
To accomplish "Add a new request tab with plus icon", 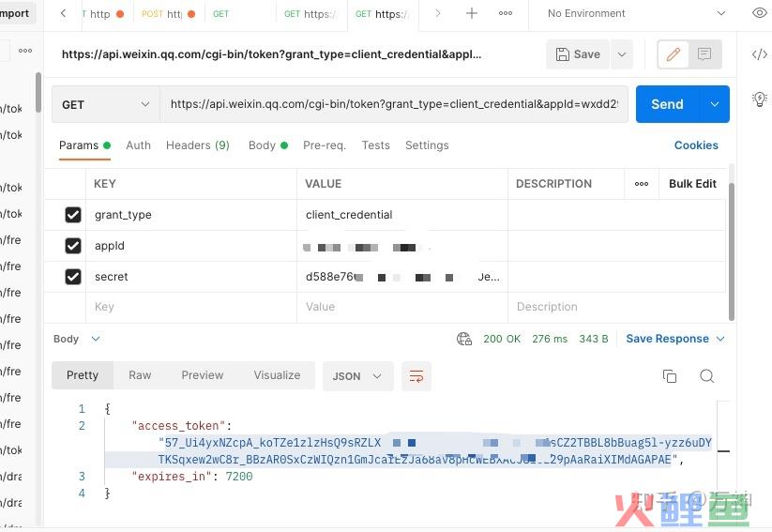I will click(471, 13).
